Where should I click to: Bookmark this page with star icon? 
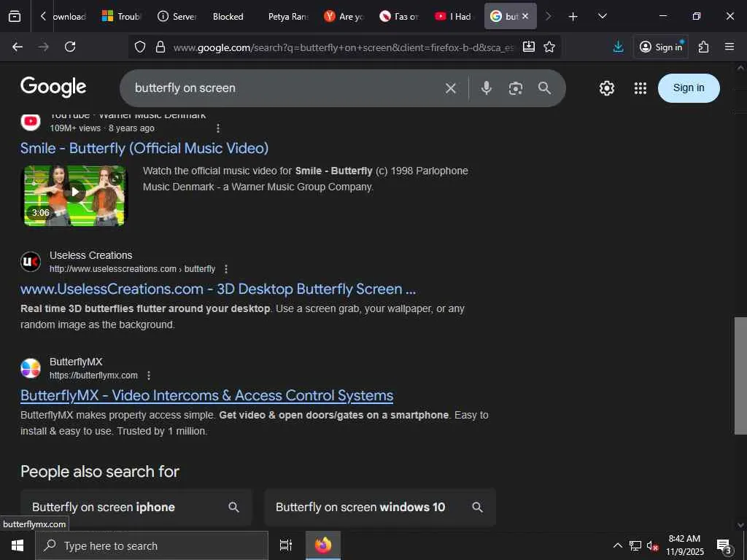click(549, 47)
